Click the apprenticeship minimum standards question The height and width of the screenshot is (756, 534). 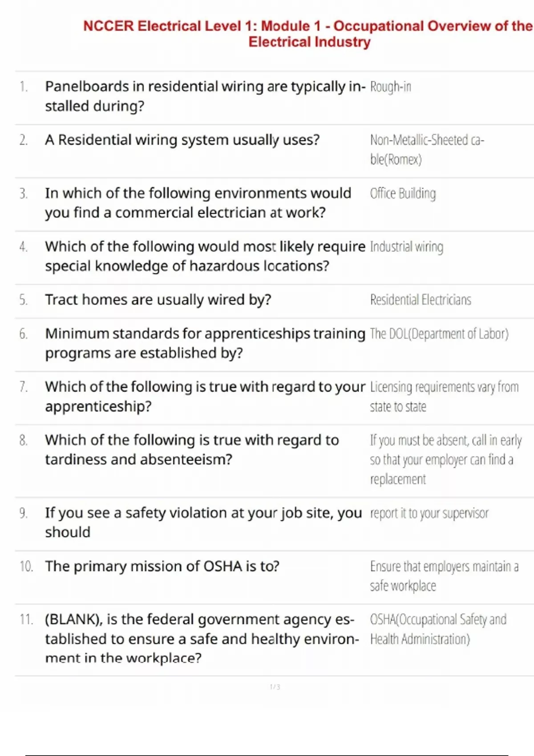(x=205, y=343)
